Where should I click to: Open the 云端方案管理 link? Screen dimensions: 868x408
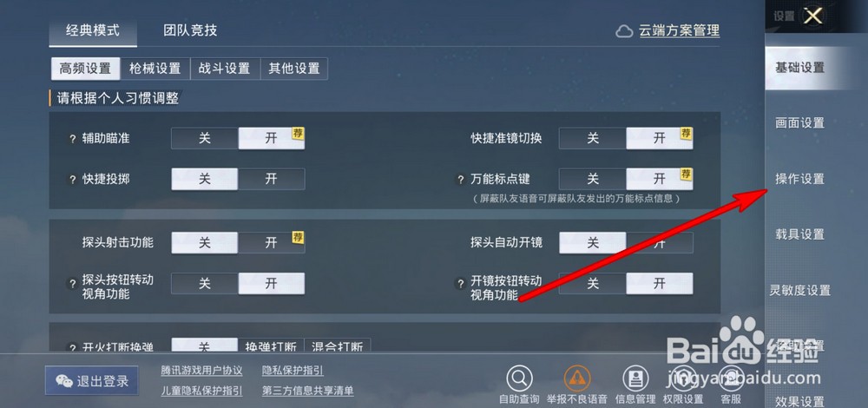click(680, 31)
